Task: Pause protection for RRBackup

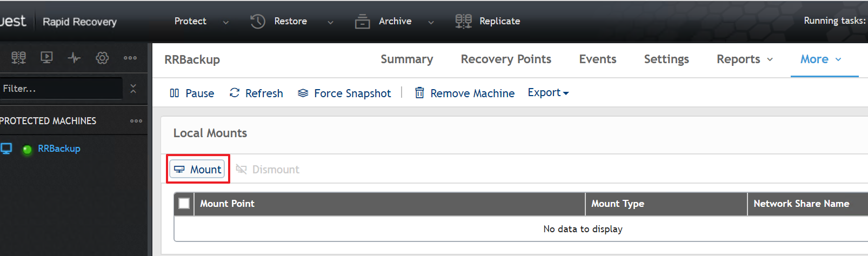Action: click(192, 93)
